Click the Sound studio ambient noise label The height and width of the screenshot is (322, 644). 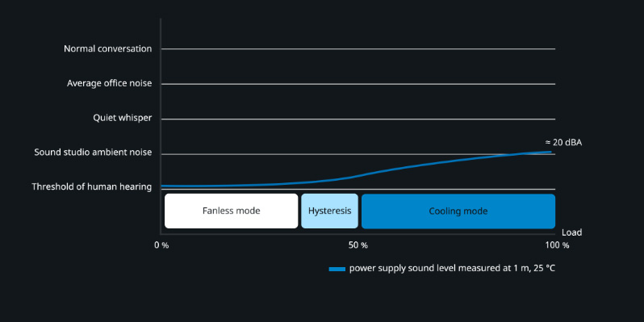pos(93,153)
